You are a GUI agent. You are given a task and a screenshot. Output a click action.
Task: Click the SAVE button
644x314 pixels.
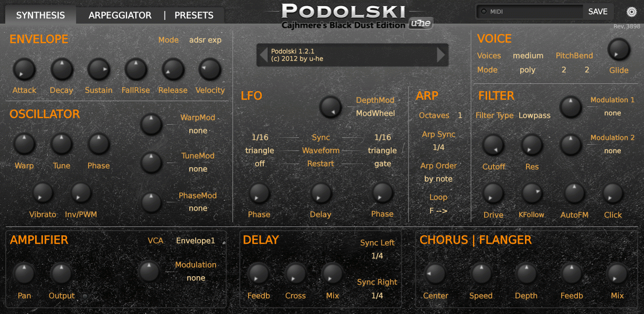[x=598, y=12]
